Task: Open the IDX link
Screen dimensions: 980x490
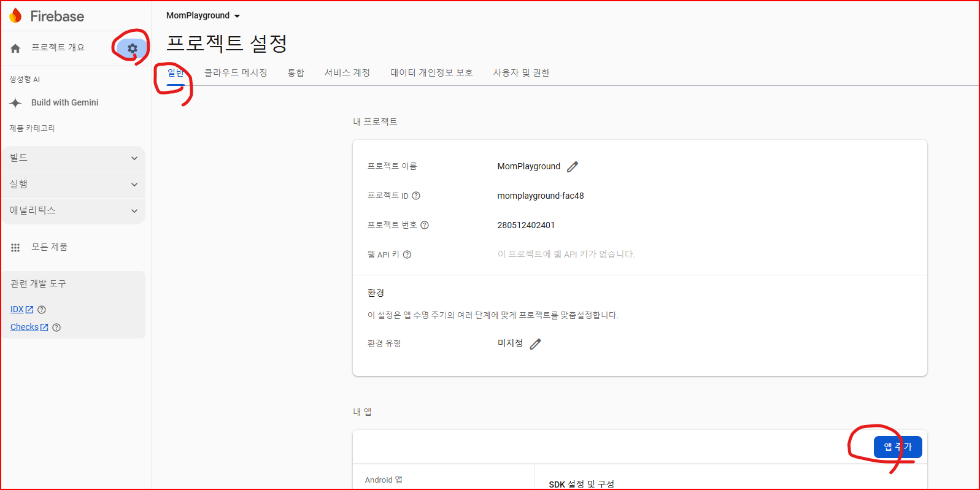Action: 17,310
